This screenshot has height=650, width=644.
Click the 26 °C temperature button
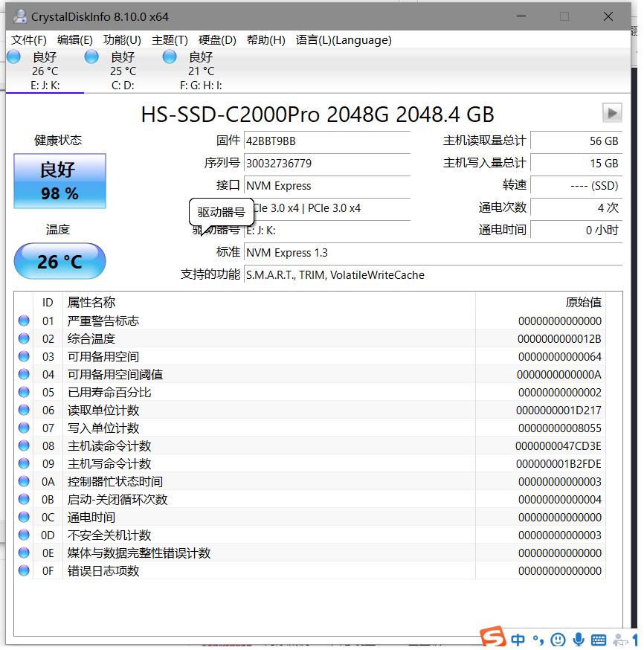tap(59, 261)
